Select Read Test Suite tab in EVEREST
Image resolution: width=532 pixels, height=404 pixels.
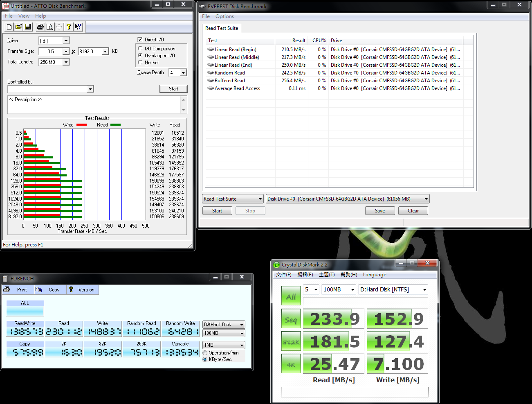[222, 28]
